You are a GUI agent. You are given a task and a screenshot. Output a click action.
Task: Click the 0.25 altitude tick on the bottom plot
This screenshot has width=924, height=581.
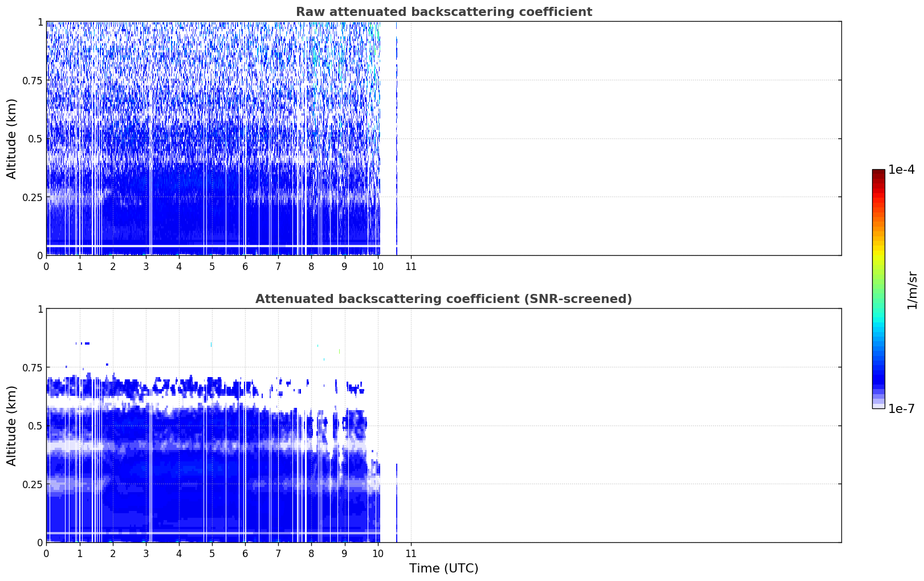(x=33, y=484)
